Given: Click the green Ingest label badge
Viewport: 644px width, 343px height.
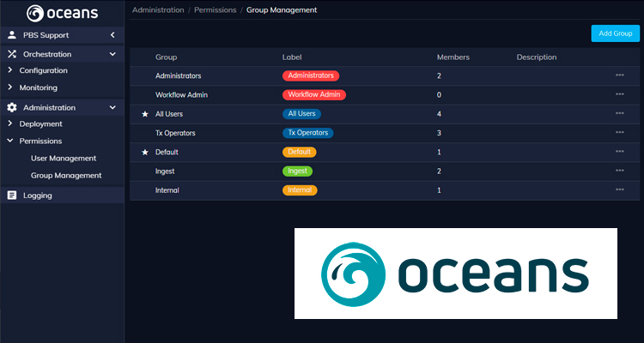Looking at the screenshot, I should [297, 171].
